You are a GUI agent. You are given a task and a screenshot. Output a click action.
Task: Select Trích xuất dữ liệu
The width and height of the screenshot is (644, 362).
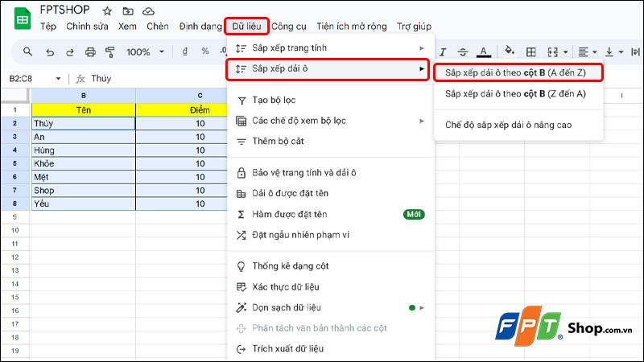tap(330, 348)
